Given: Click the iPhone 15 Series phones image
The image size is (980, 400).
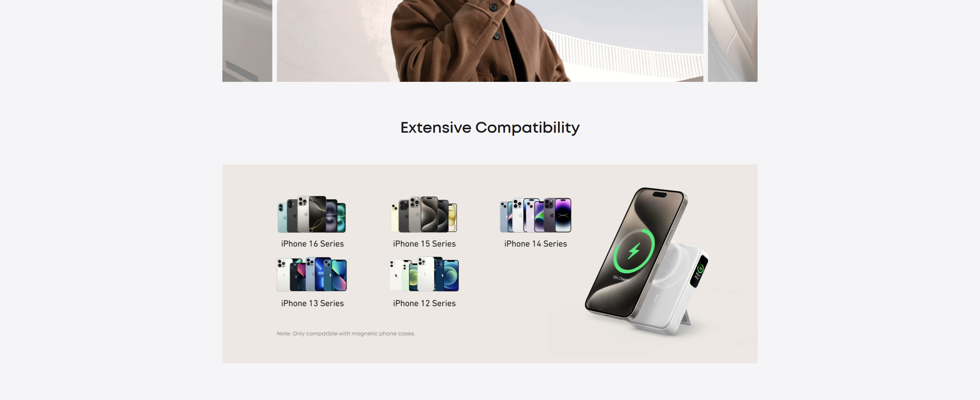Looking at the screenshot, I should [424, 214].
